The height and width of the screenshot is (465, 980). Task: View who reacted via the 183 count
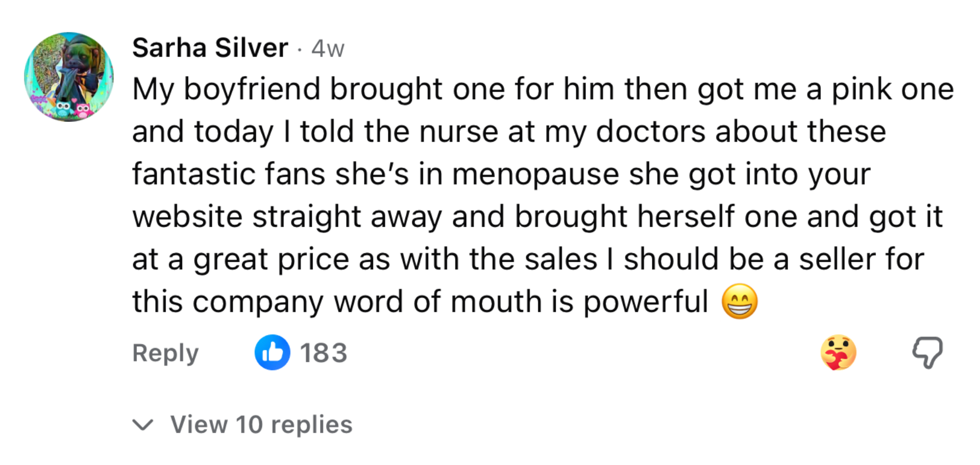pos(323,353)
